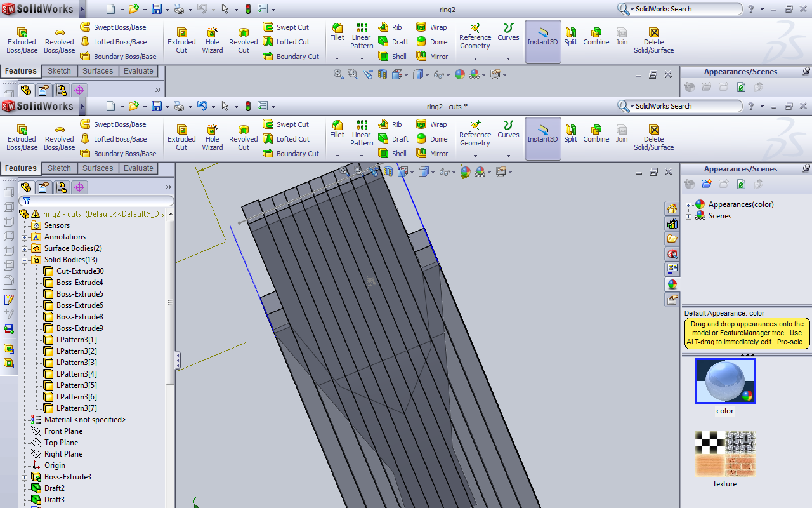The width and height of the screenshot is (812, 508).
Task: Open SolidWorks Resources home tab in task pane
Action: [672, 208]
